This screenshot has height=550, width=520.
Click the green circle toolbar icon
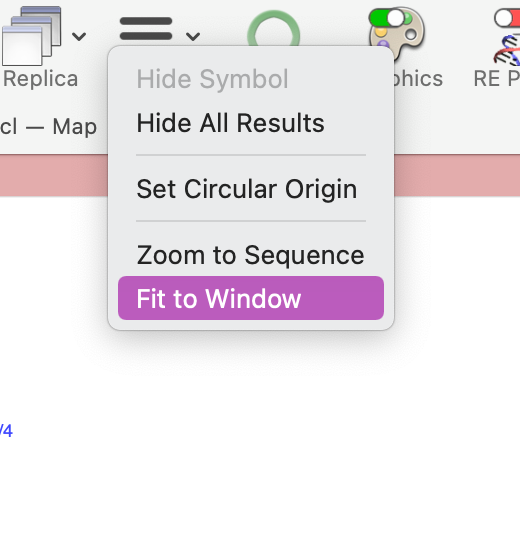pos(274,29)
